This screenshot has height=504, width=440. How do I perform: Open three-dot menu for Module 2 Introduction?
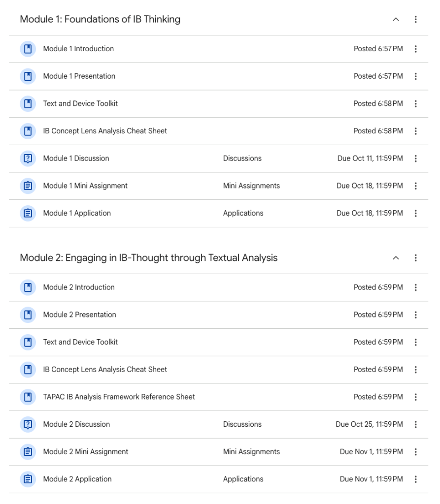[415, 287]
